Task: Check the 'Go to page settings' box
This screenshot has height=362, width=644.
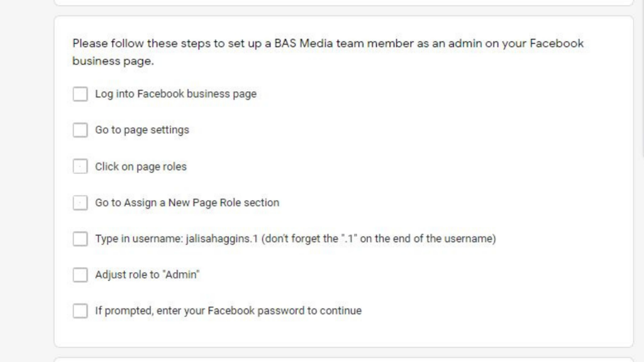Action: [x=80, y=130]
